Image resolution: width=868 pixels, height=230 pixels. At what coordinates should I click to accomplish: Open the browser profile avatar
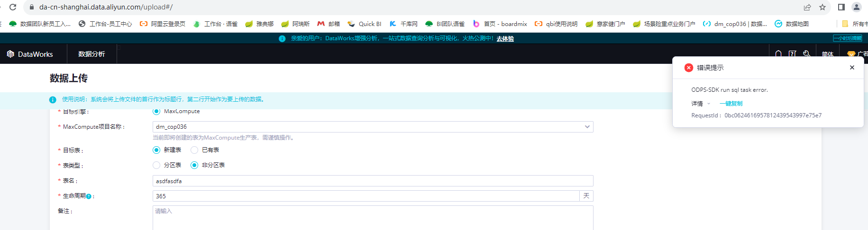coord(856,7)
